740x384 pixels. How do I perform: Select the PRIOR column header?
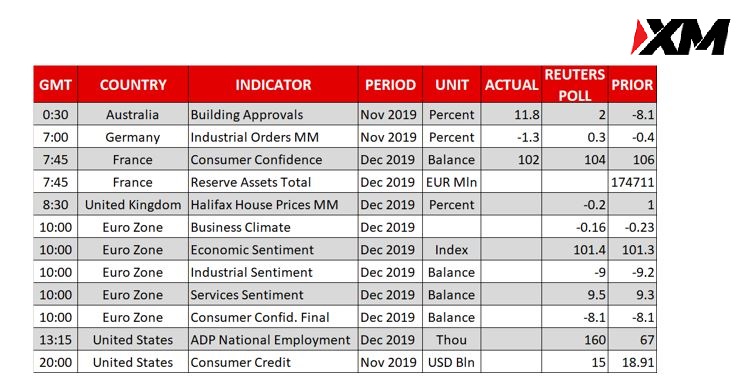pyautogui.click(x=632, y=84)
